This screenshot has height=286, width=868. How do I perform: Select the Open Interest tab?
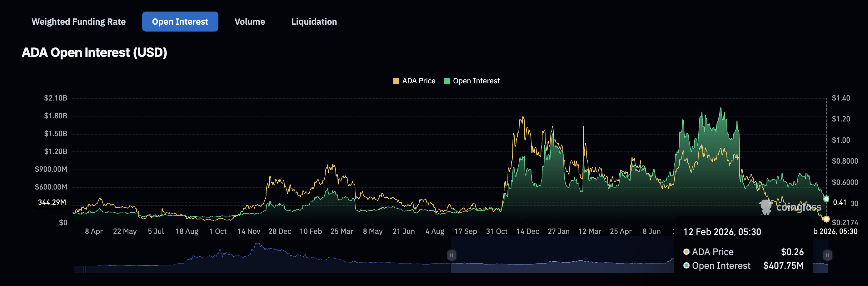point(180,21)
